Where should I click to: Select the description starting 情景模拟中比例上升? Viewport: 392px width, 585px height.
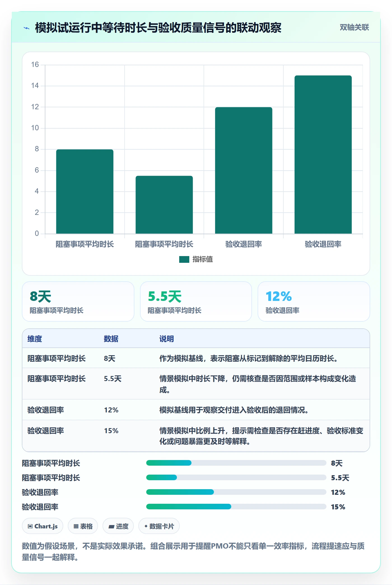tap(261, 436)
